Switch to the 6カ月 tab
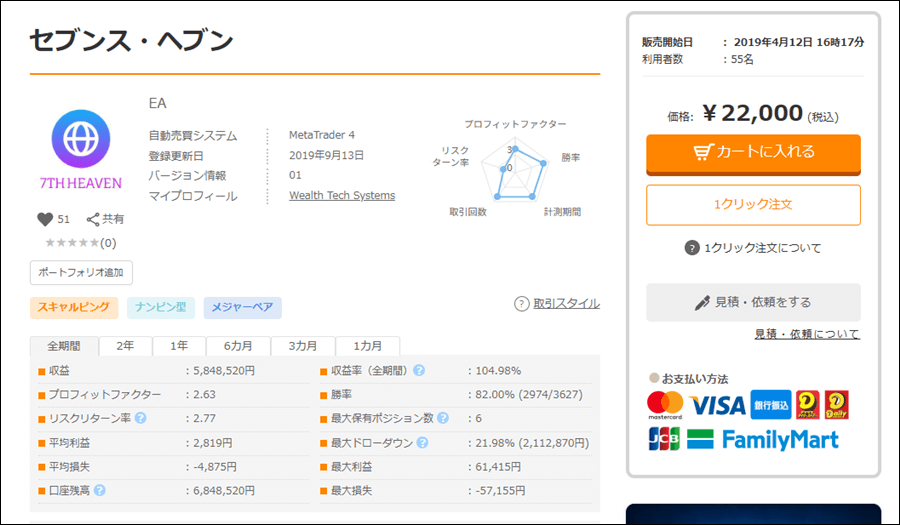 (239, 346)
